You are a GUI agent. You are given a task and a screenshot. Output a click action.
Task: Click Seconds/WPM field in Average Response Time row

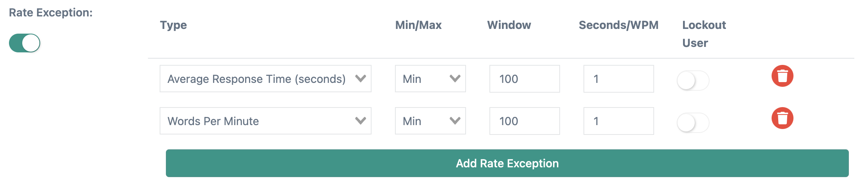pos(618,79)
